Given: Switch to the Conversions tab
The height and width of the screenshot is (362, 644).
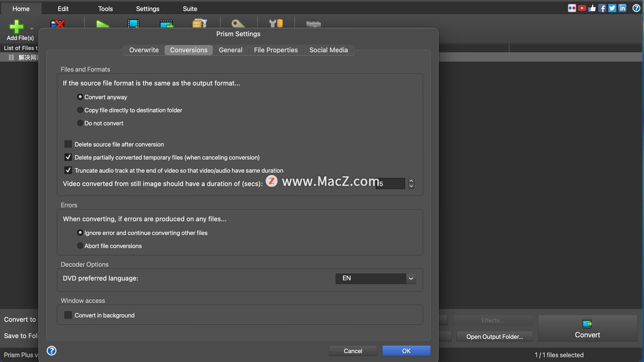Looking at the screenshot, I should point(189,50).
